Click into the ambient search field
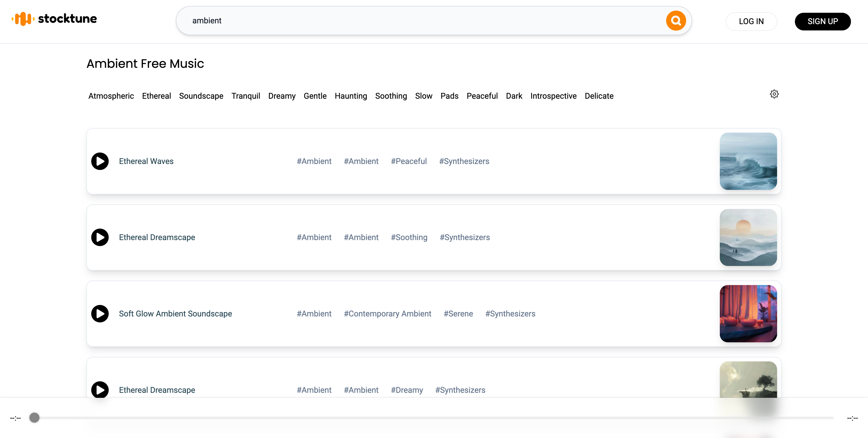Screen dimensions: 868x438 point(404,21)
